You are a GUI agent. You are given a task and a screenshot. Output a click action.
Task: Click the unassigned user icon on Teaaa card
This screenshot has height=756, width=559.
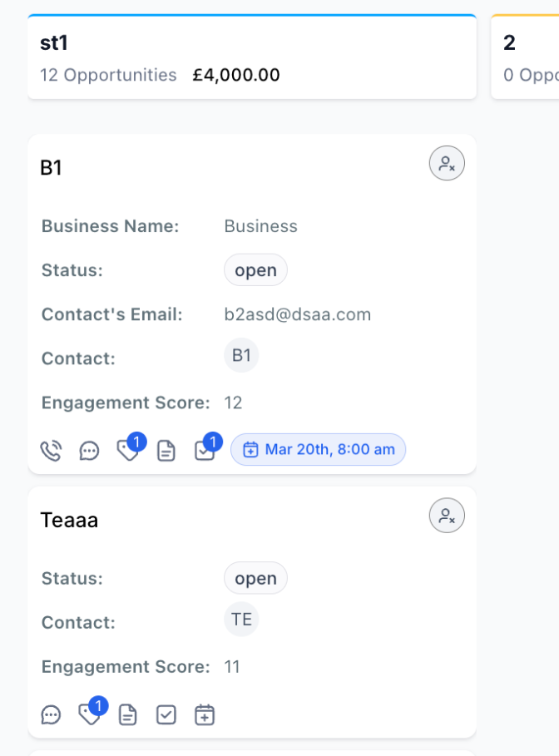pyautogui.click(x=447, y=516)
